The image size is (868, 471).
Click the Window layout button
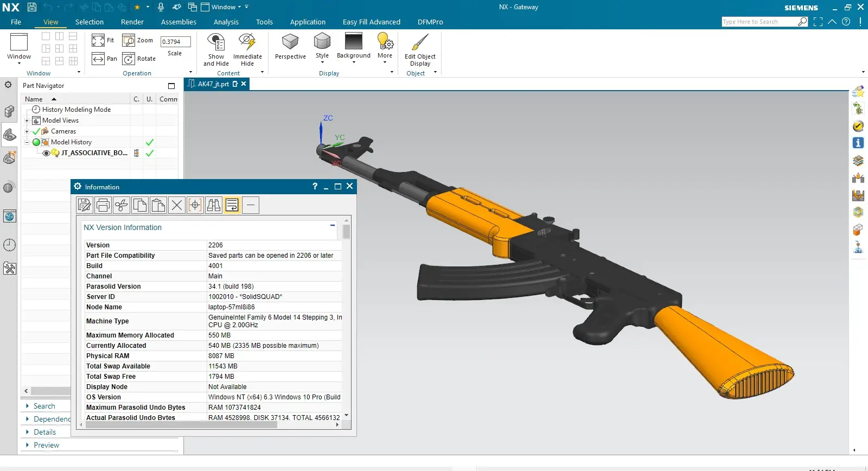point(19,48)
